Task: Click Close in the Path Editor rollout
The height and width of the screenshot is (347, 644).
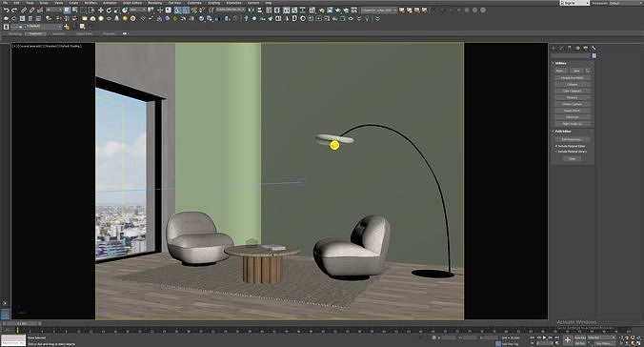Action: coord(573,158)
